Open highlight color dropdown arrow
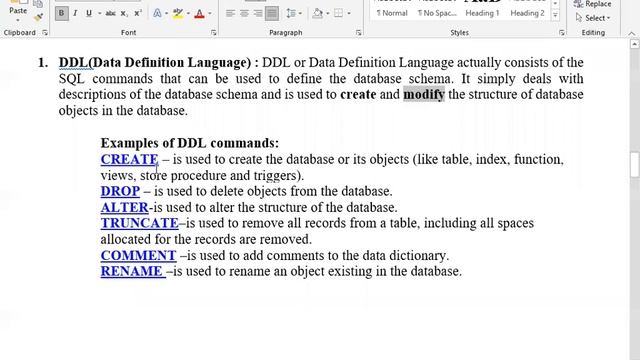 [188, 13]
